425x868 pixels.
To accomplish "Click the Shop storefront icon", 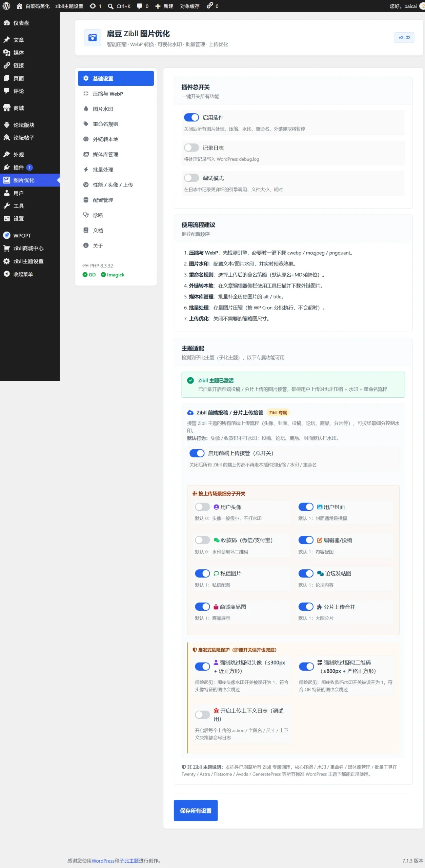I will [x=7, y=108].
